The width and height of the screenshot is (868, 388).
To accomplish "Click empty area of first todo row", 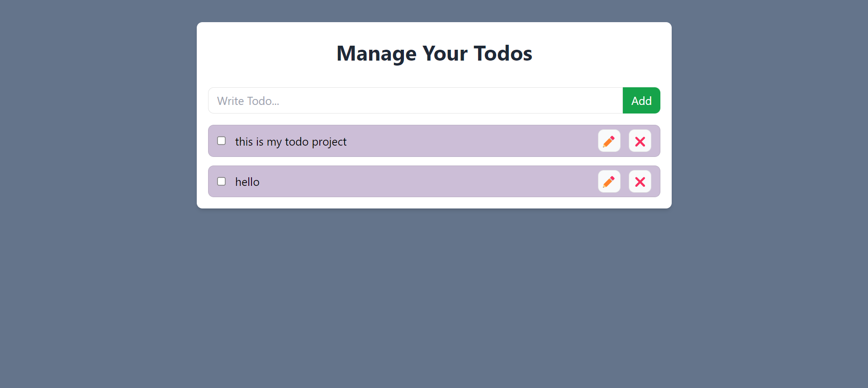I will coord(470,141).
